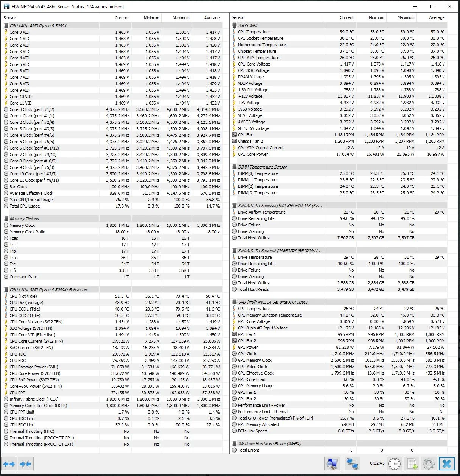
Task: Close sensors with the blue X button
Action: click(447, 464)
